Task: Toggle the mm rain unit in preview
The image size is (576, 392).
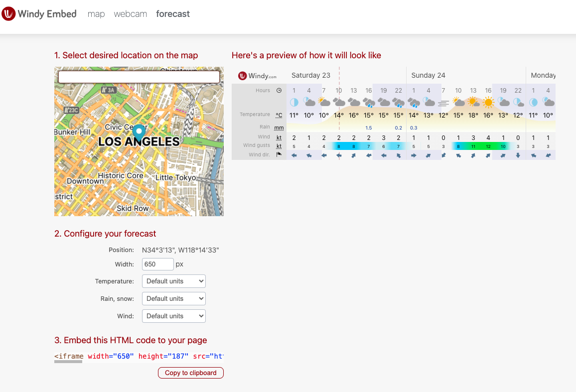Action: click(279, 128)
